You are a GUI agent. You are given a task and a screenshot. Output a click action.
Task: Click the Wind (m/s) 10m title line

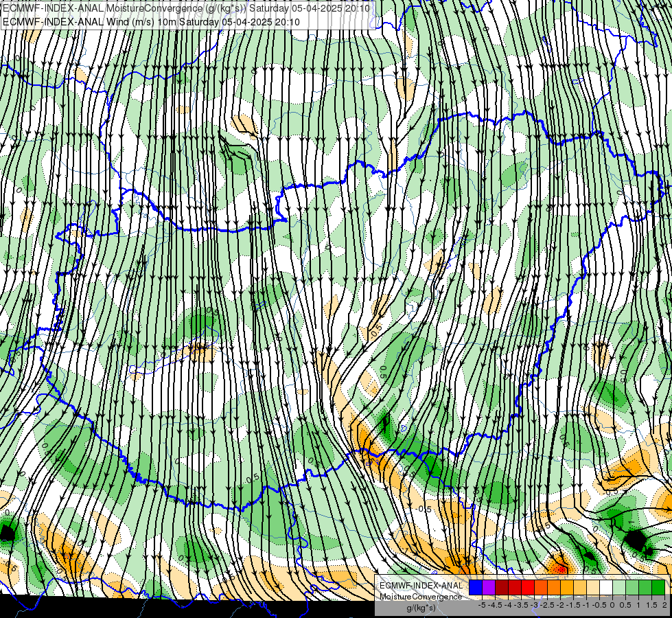click(x=151, y=22)
